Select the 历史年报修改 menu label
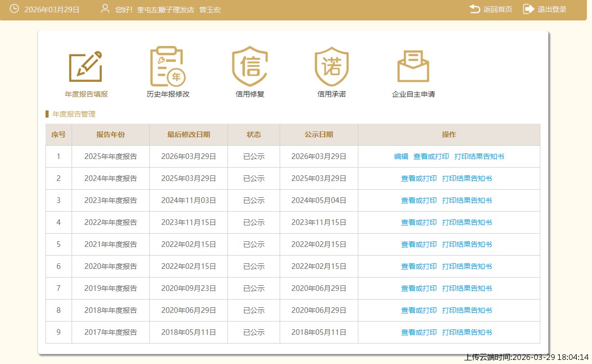 click(x=168, y=94)
